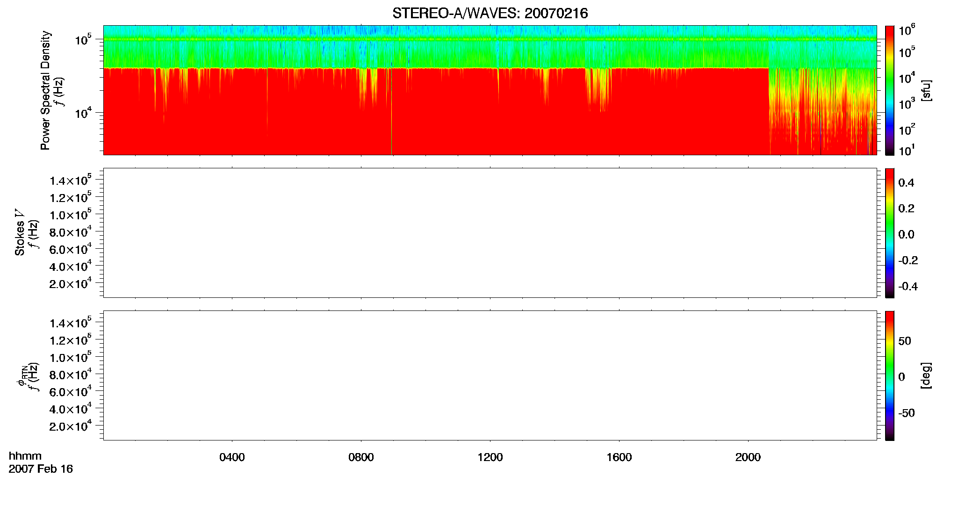Select the "2007 Feb 16" date label
Viewport: 980px width, 505px height.
coord(41,469)
